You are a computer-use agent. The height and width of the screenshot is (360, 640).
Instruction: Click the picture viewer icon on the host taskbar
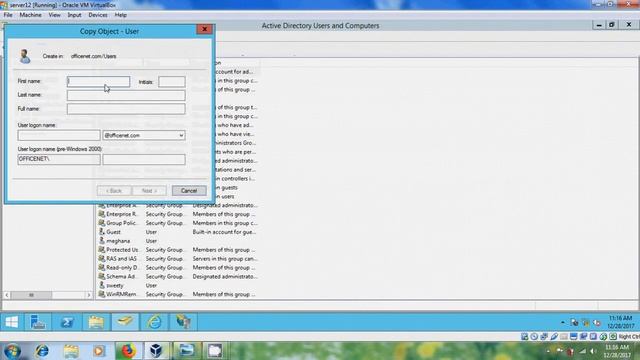point(186,351)
